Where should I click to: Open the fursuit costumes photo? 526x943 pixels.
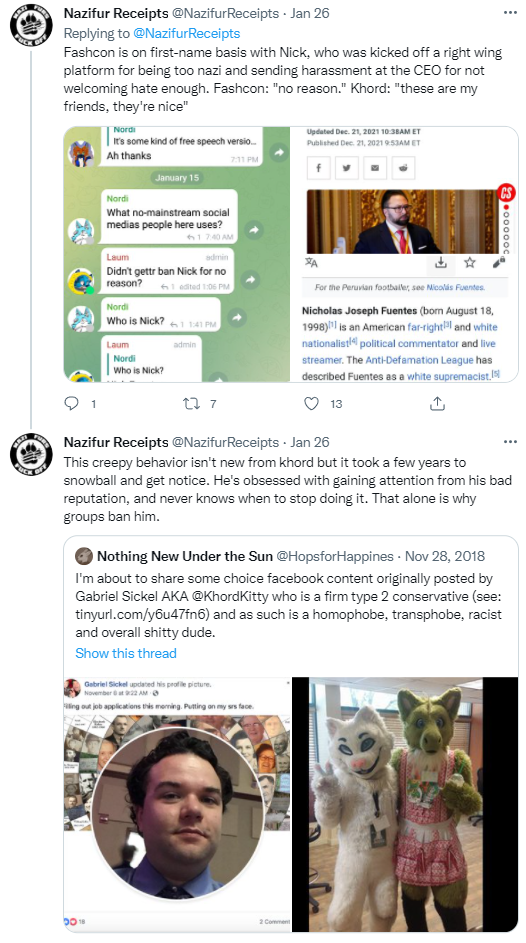(405, 804)
